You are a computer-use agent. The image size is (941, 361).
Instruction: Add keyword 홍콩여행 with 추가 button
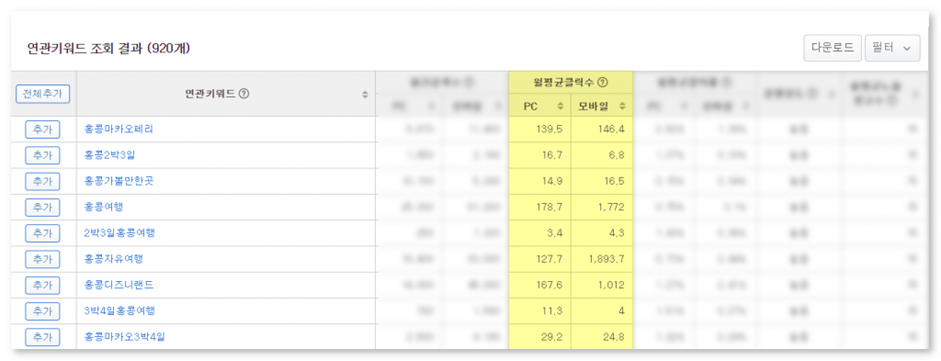pyautogui.click(x=43, y=207)
